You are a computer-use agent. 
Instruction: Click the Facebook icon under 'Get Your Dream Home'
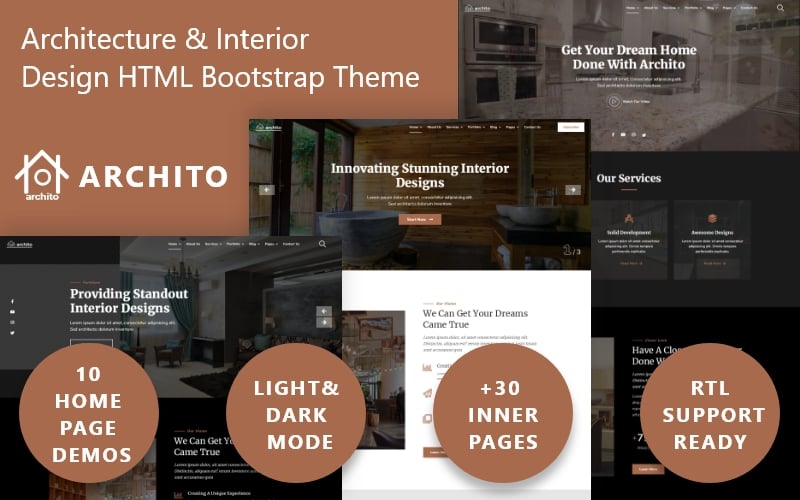click(x=613, y=135)
